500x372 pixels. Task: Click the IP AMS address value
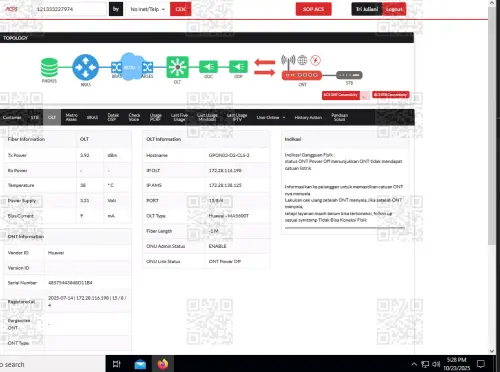tap(225, 185)
